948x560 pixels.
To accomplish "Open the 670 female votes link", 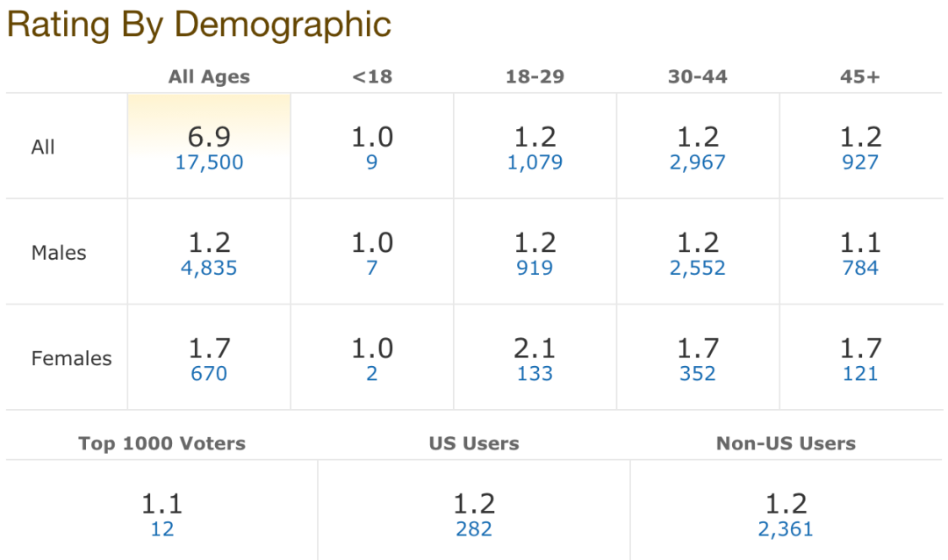I will tap(209, 373).
